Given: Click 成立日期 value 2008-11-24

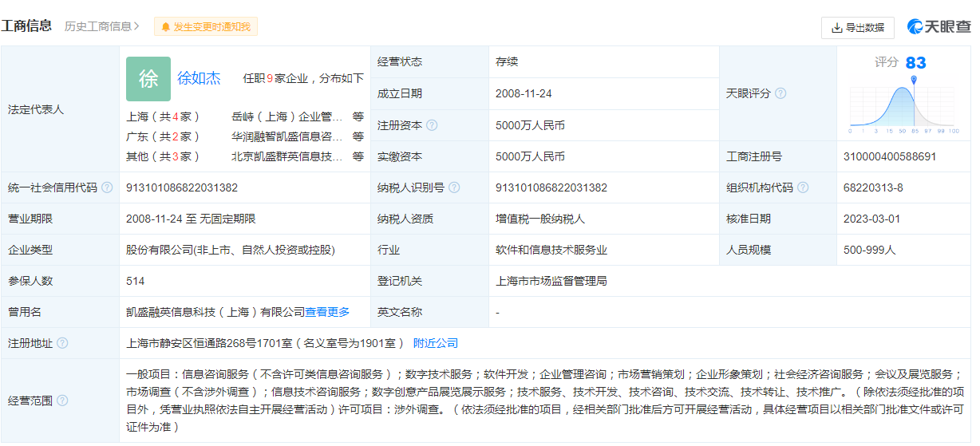Looking at the screenshot, I should [524, 93].
